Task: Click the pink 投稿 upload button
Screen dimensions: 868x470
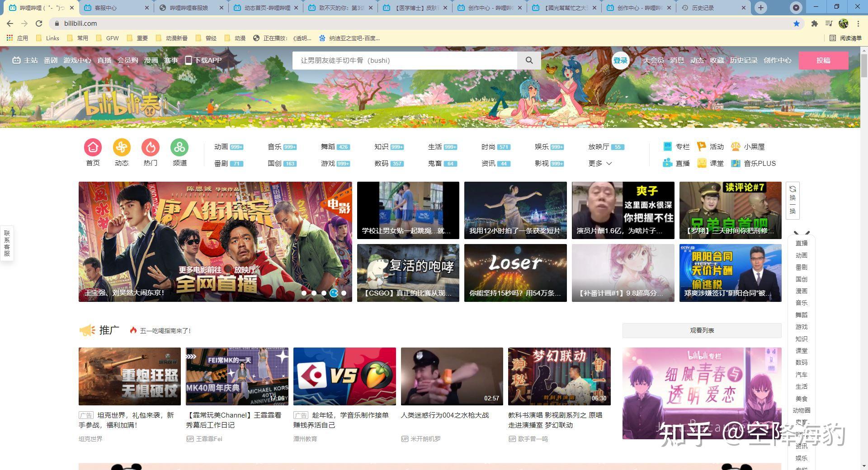Action: point(823,60)
